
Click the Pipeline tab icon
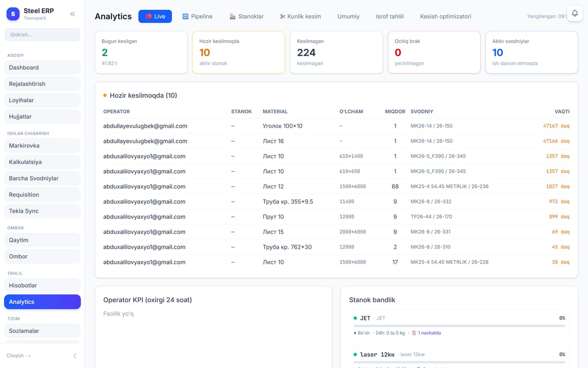click(186, 16)
